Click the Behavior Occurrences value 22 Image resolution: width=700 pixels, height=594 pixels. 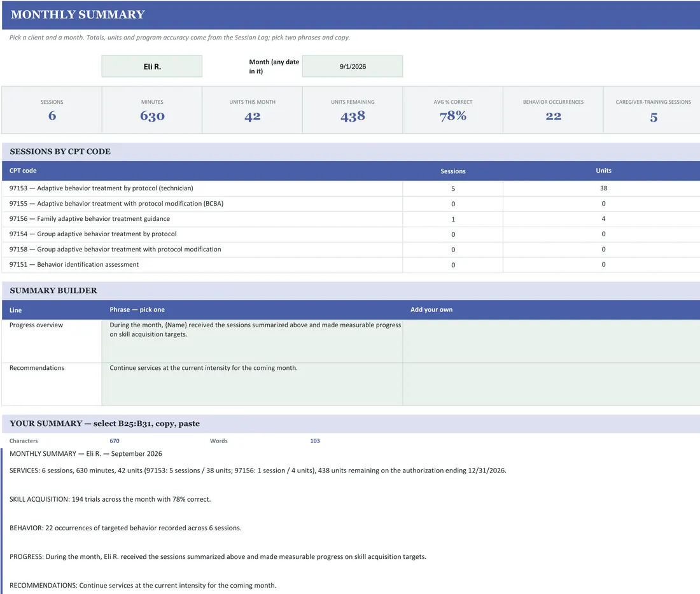point(553,116)
